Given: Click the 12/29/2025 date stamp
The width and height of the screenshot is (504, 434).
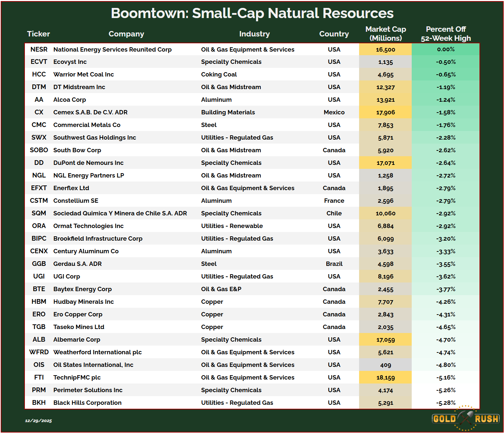Looking at the screenshot, I should pyautogui.click(x=38, y=421).
